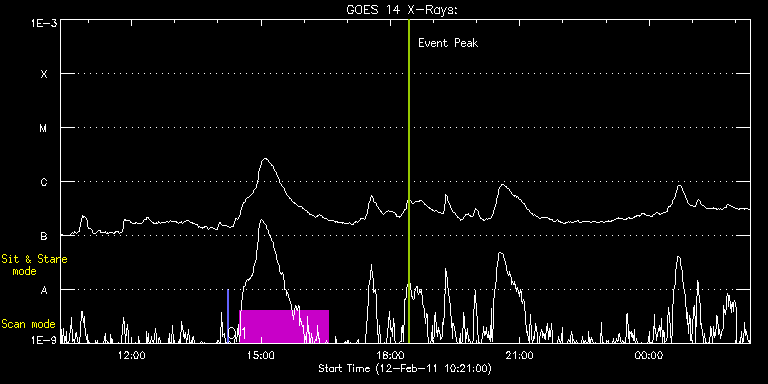Click the Start Time axis caption

[x=405, y=368]
